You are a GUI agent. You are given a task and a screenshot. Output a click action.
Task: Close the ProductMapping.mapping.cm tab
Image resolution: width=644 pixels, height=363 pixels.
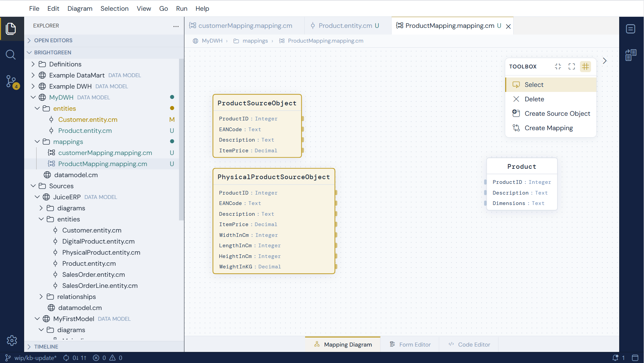tap(508, 26)
